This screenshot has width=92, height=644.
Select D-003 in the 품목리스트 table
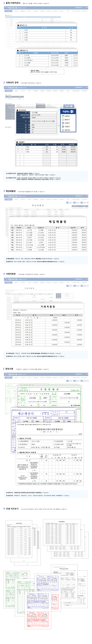26,38
